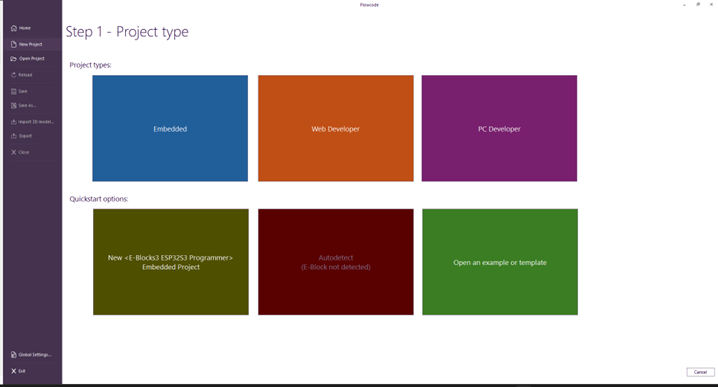
Task: Choose the Web Developer project type tile
Action: coord(336,128)
